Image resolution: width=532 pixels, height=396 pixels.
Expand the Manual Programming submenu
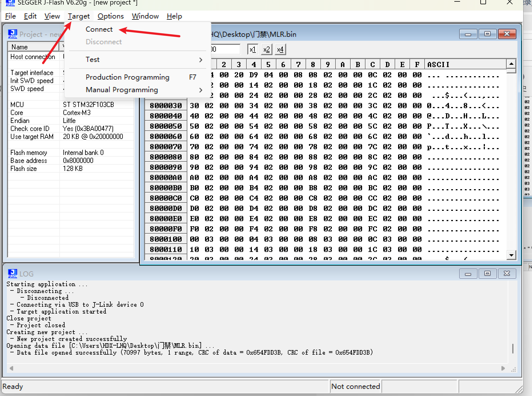click(x=137, y=90)
